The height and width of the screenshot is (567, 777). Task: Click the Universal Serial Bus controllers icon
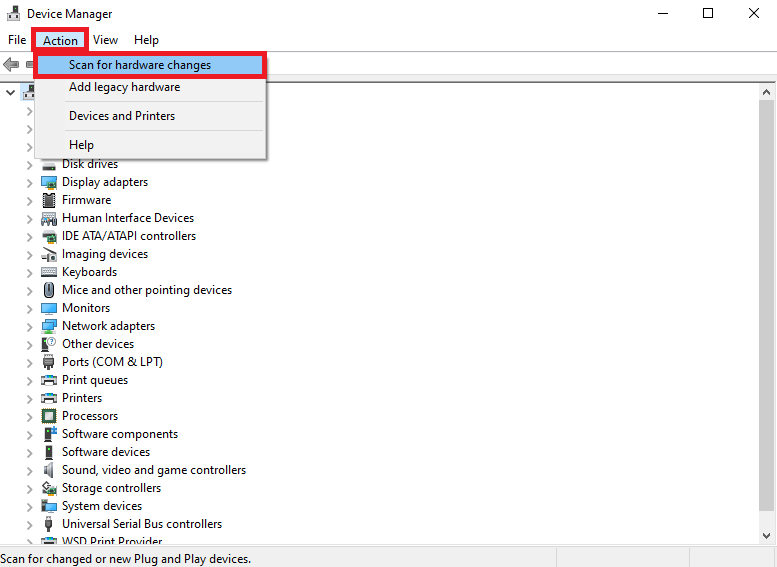pos(49,524)
